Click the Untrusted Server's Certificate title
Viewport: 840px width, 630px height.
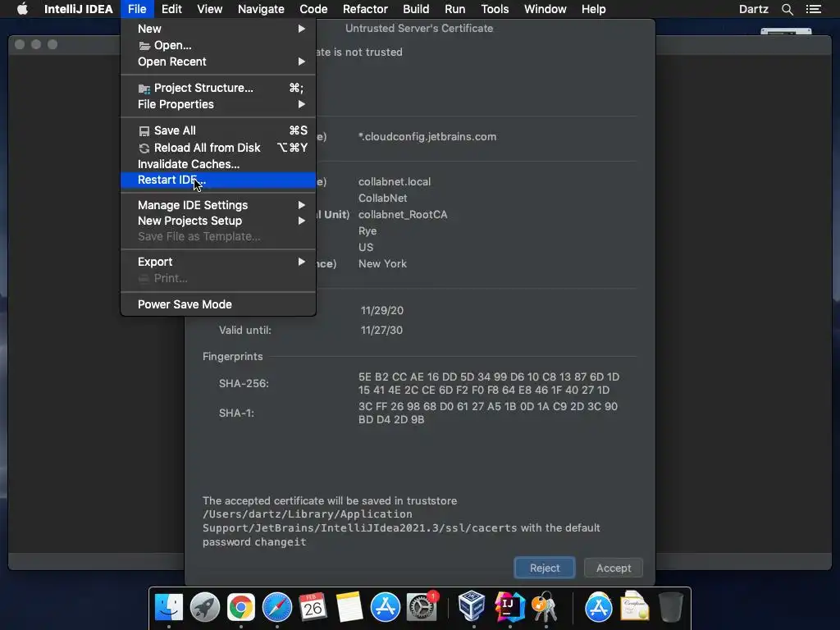[419, 29]
